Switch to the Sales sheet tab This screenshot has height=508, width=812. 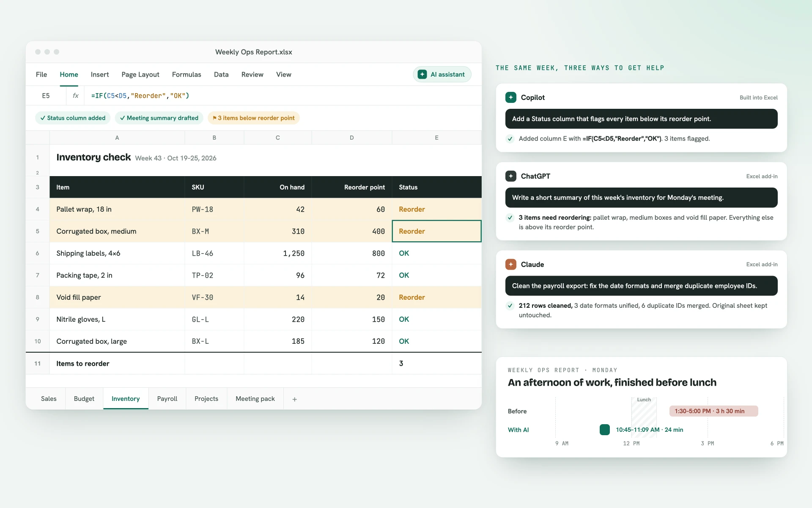point(49,399)
